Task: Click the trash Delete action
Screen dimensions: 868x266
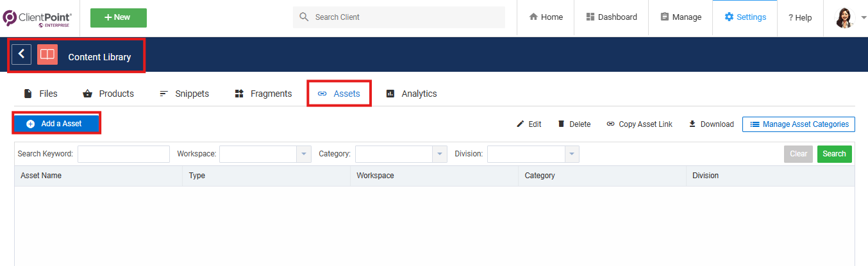Action: [x=574, y=124]
